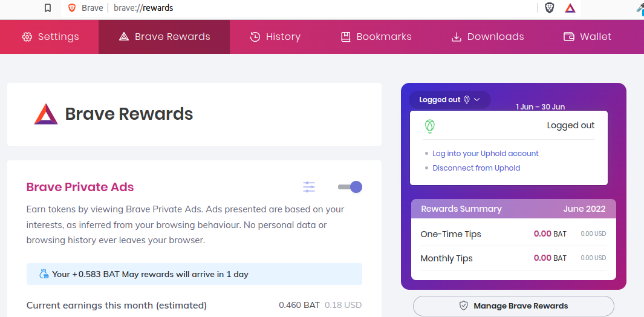Click the Current earnings this month label
This screenshot has height=317, width=644.
[117, 305]
